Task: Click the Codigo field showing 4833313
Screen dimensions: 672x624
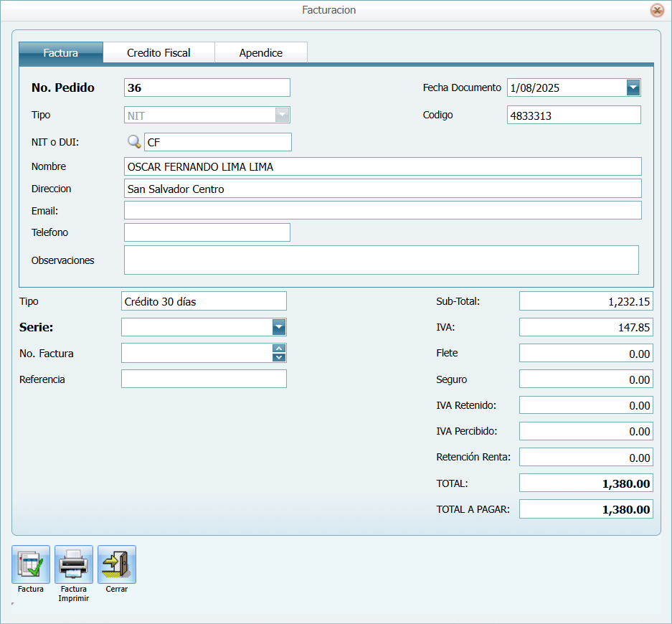Action: tap(573, 115)
